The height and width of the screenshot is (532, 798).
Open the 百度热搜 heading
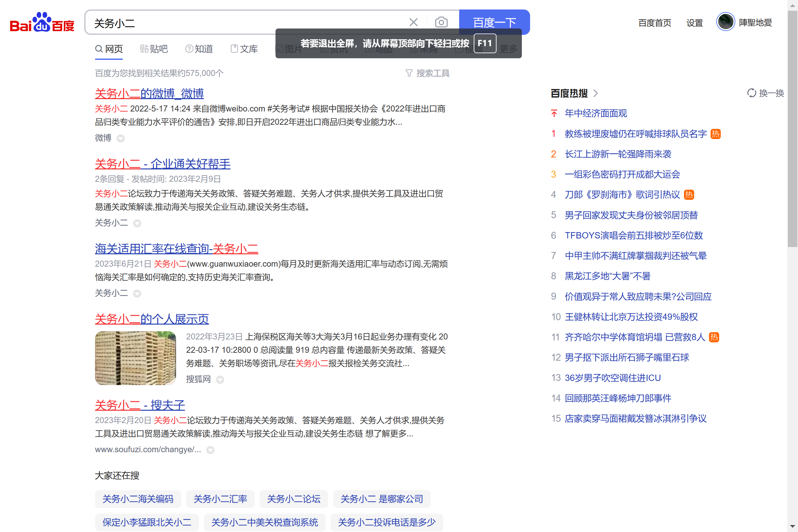[569, 93]
